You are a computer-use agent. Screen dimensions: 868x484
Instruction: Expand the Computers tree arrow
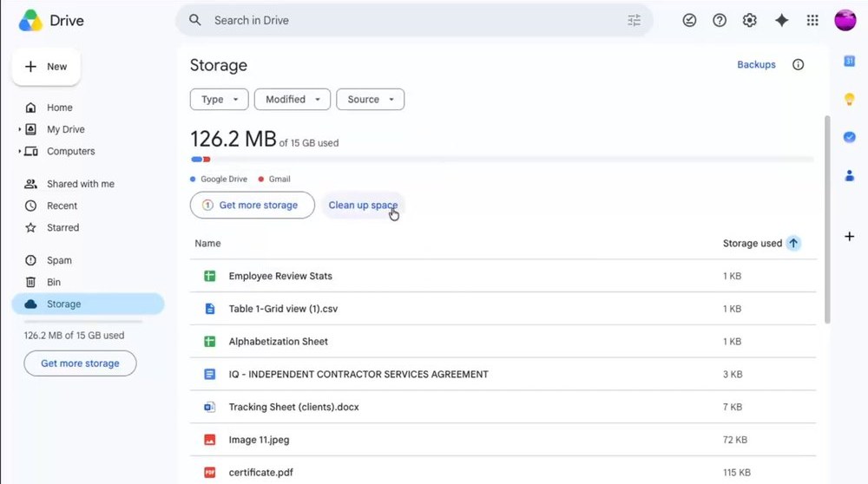click(19, 151)
